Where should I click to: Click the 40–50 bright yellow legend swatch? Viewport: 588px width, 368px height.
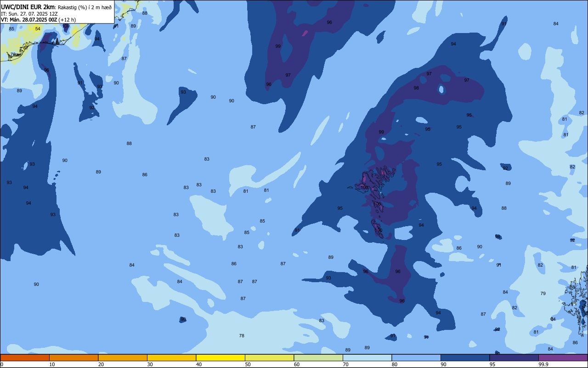[x=220, y=357]
